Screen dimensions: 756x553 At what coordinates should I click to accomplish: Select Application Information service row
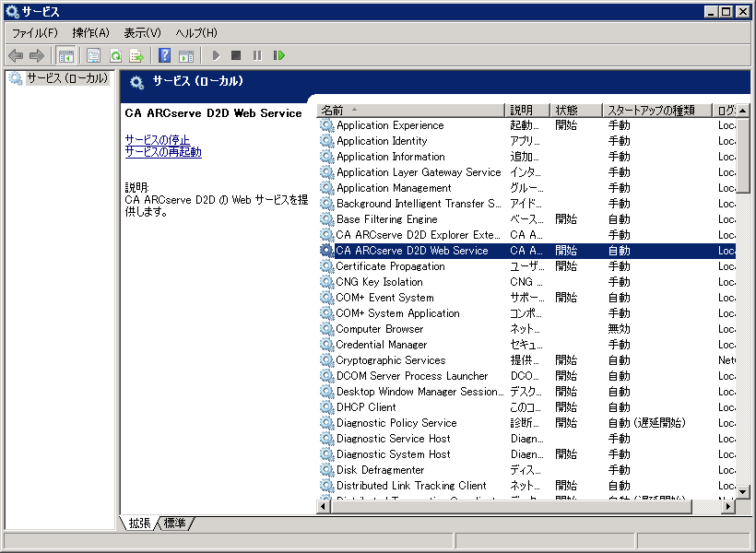(526, 157)
